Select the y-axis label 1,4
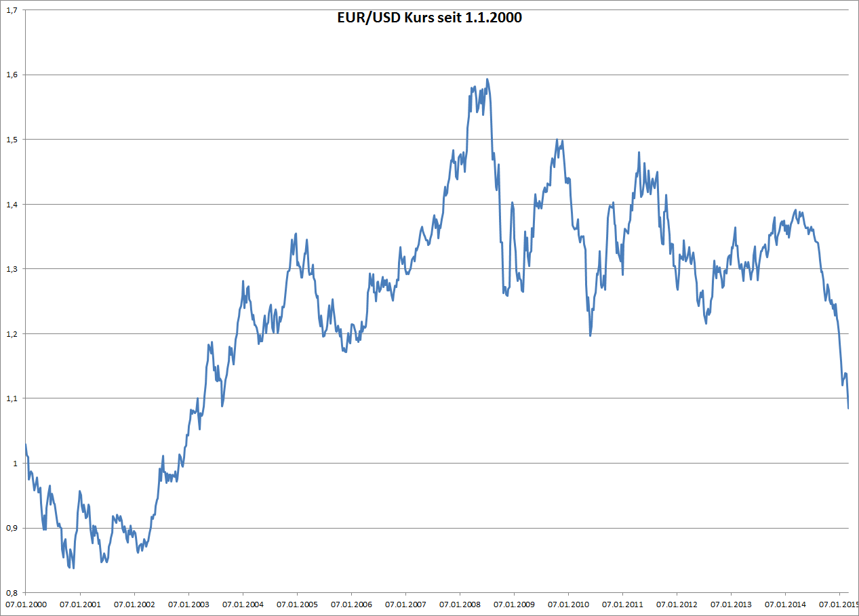 [12, 204]
